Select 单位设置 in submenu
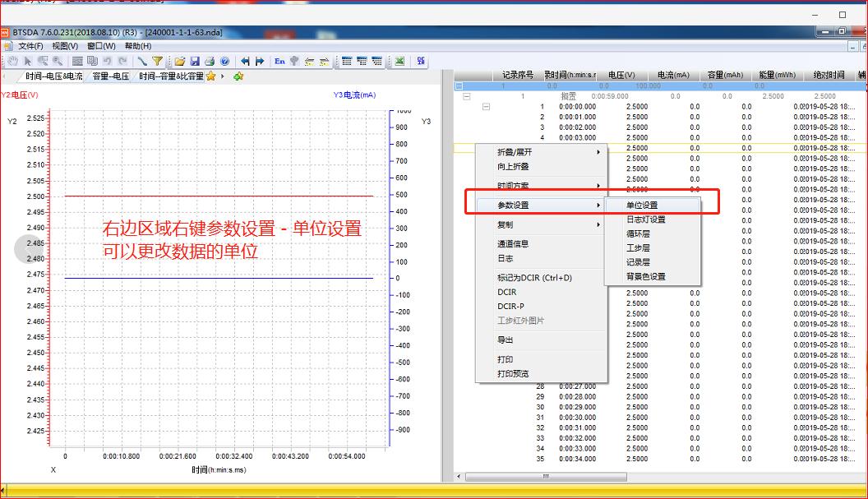This screenshot has height=499, width=868. pyautogui.click(x=653, y=205)
